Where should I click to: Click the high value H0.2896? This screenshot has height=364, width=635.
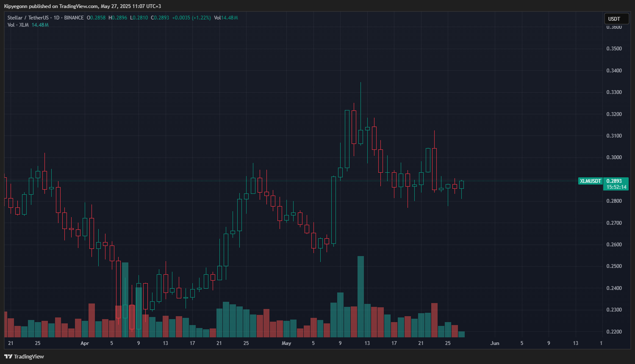tap(118, 18)
